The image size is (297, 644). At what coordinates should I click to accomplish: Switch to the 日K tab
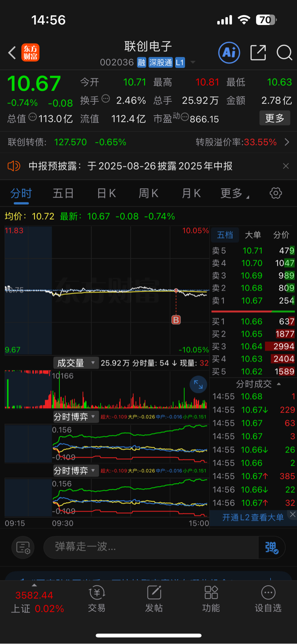tap(106, 193)
